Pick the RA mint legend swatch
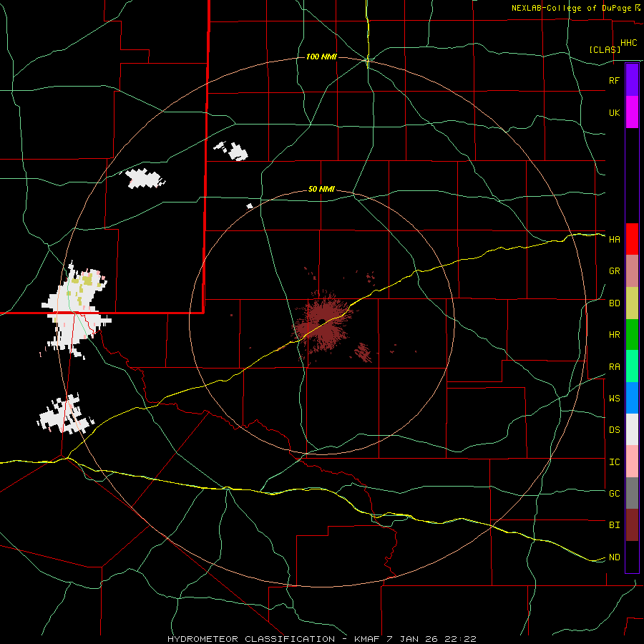This screenshot has height=644, width=644. pyautogui.click(x=632, y=366)
